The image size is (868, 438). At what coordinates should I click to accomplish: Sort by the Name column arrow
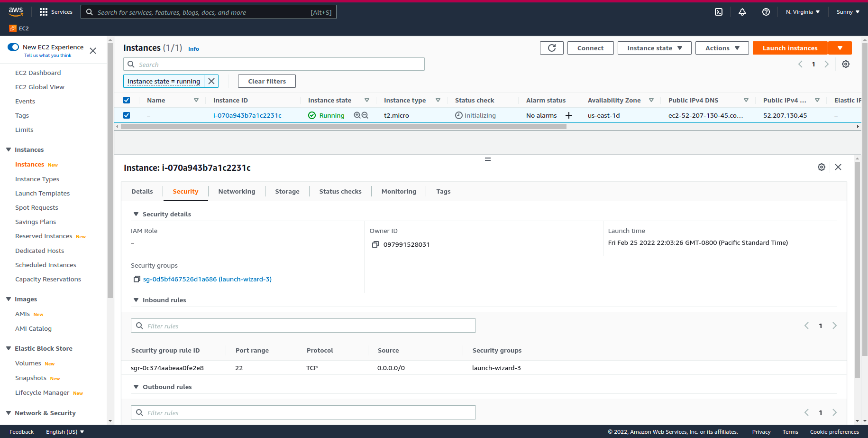pos(196,100)
